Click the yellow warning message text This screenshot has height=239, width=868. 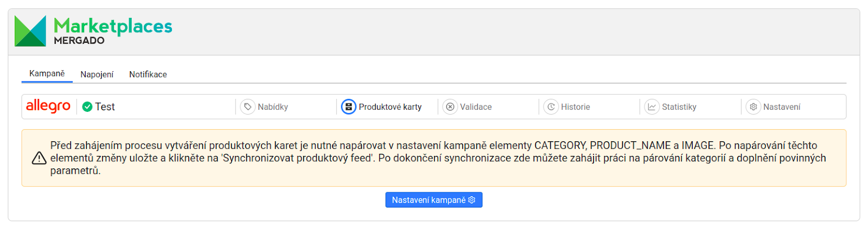pos(438,158)
